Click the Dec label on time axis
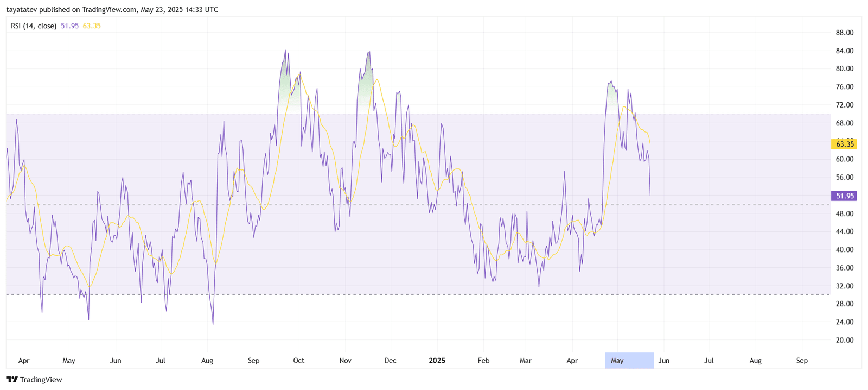 [x=390, y=360]
